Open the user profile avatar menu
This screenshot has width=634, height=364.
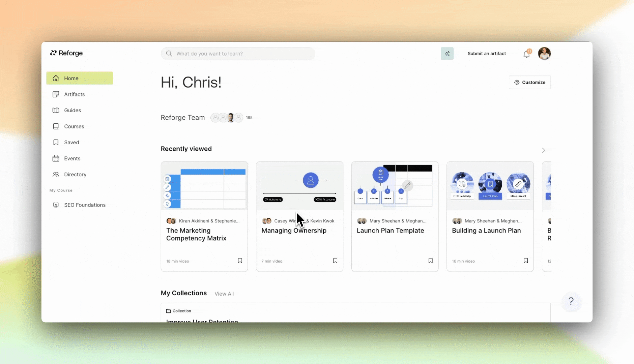[x=544, y=54]
